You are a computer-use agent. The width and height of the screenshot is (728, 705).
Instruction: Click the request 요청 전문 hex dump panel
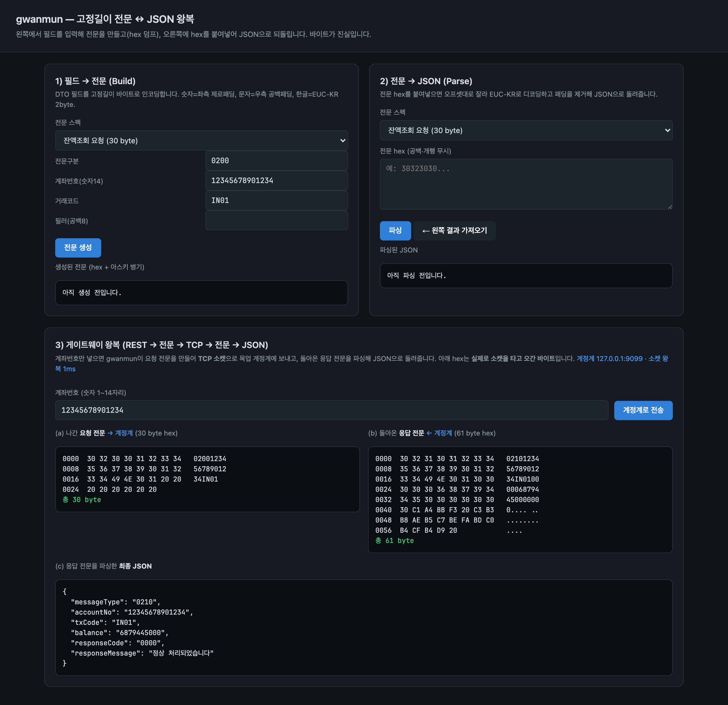pos(207,479)
